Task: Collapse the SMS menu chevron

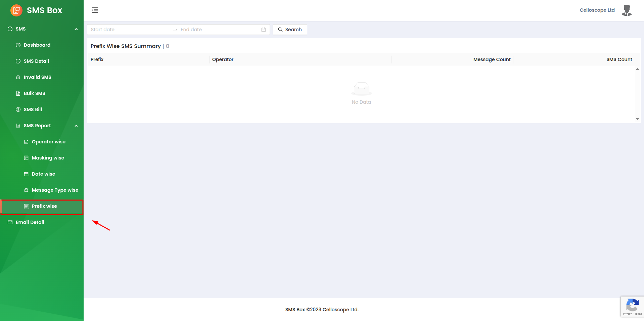Action: (76, 29)
